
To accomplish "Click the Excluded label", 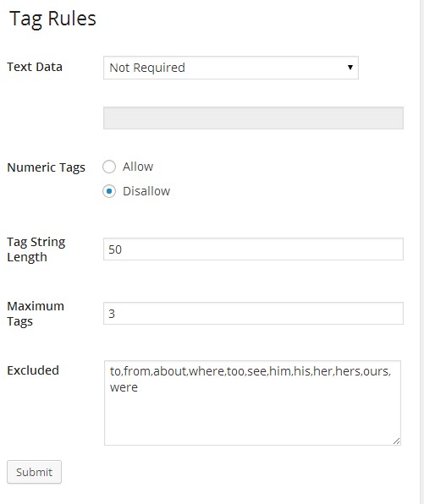I will pos(33,370).
